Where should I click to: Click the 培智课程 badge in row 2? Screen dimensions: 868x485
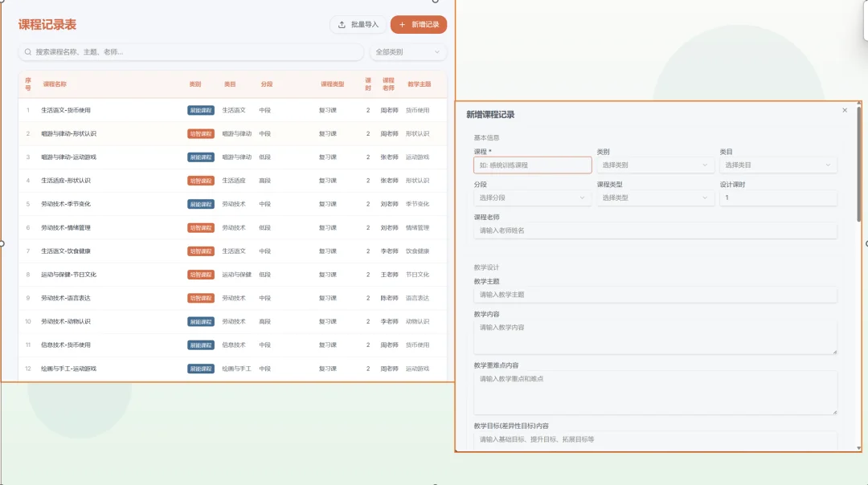(200, 134)
